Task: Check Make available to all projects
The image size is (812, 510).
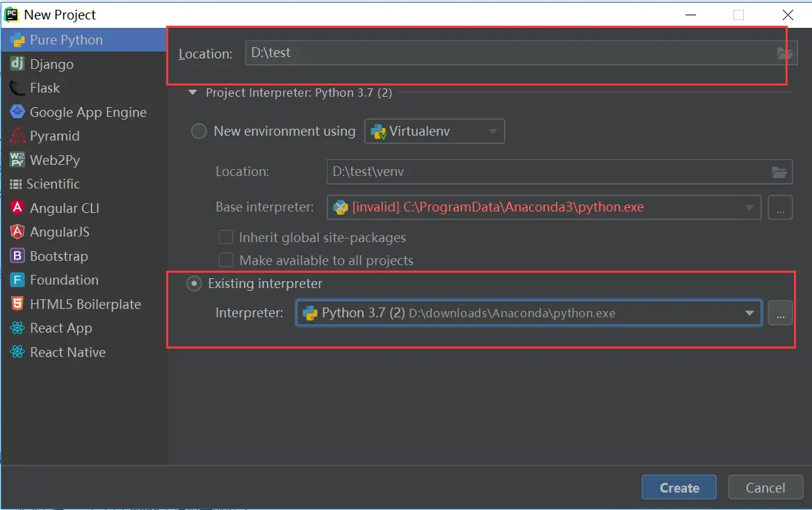Action: point(226,260)
